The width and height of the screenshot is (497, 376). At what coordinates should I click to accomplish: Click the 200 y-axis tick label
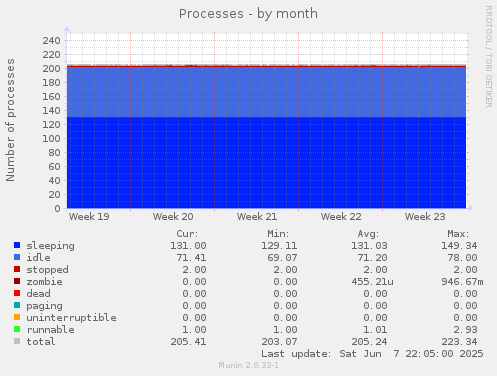coord(51,69)
